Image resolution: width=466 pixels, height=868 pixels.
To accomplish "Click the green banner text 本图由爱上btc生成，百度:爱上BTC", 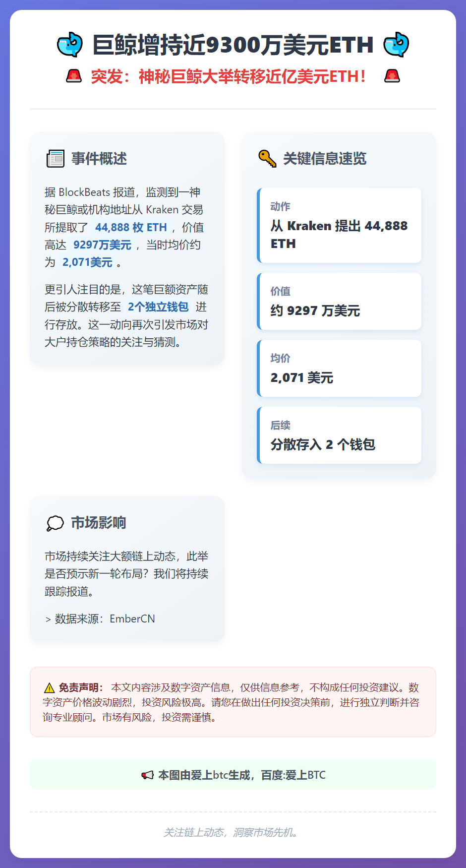I will [242, 775].
